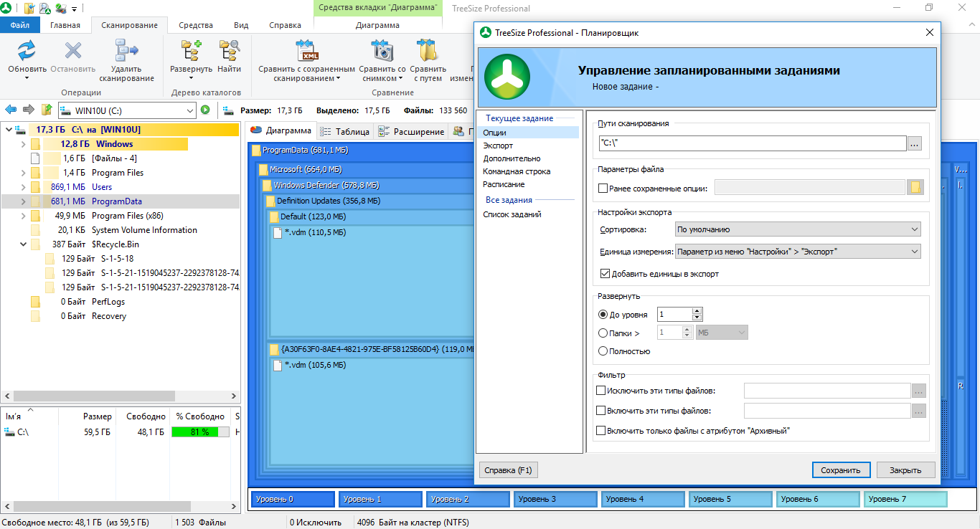Collapse the $Recycle.Bin folder in tree
The width and height of the screenshot is (980, 529).
tap(24, 244)
